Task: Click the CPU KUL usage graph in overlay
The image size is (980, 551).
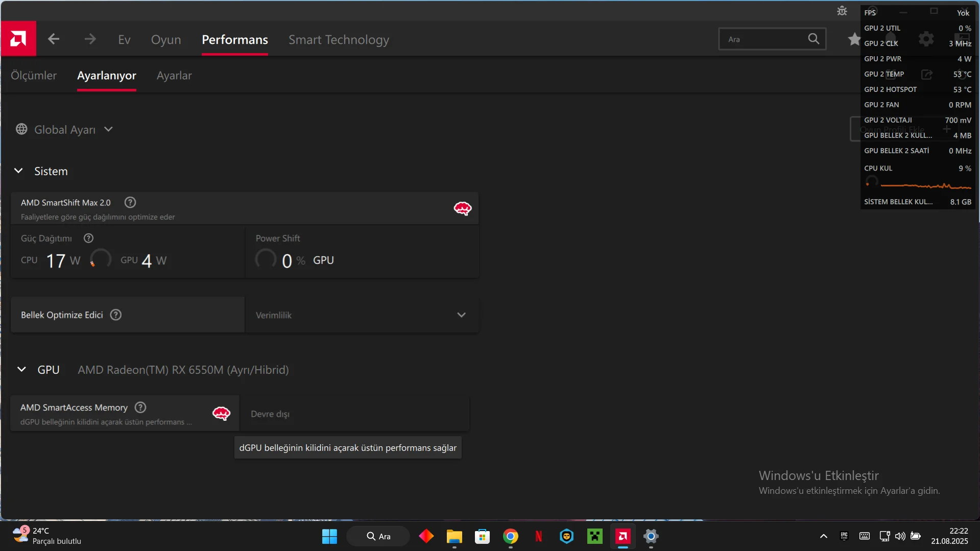Action: coord(926,186)
